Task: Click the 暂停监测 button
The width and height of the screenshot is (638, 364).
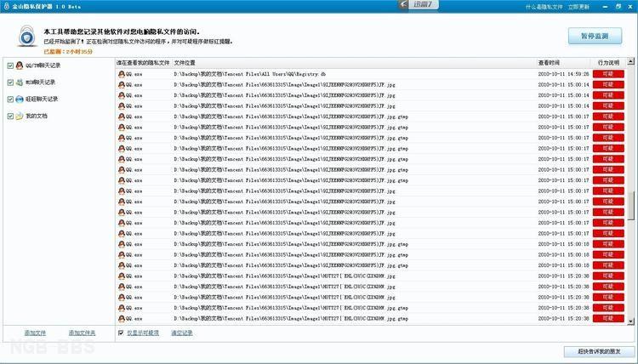Action: point(595,37)
